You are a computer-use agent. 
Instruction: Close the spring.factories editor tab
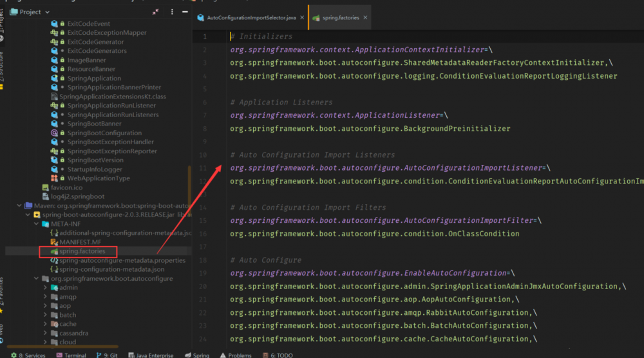tap(366, 17)
